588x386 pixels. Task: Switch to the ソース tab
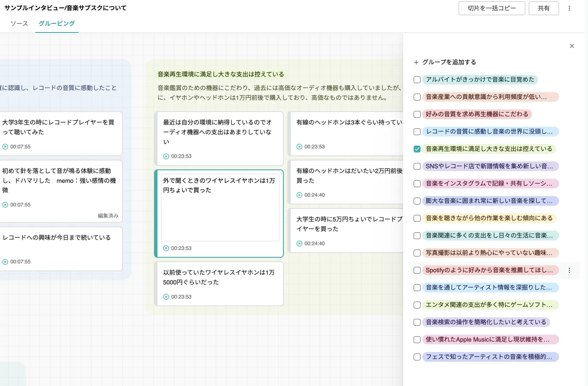point(19,23)
